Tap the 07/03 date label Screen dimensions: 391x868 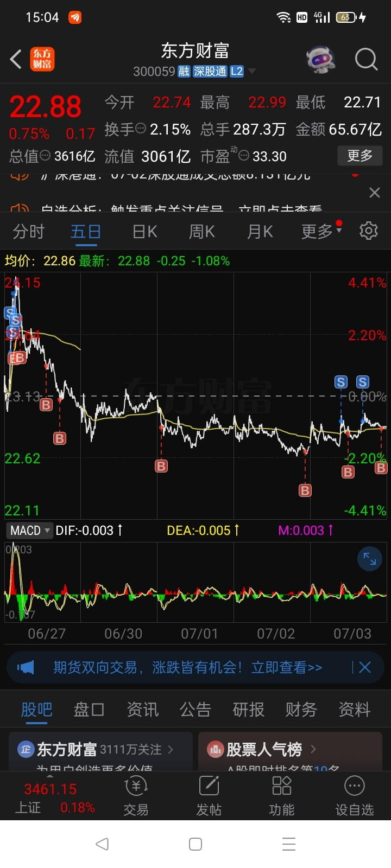point(352,634)
